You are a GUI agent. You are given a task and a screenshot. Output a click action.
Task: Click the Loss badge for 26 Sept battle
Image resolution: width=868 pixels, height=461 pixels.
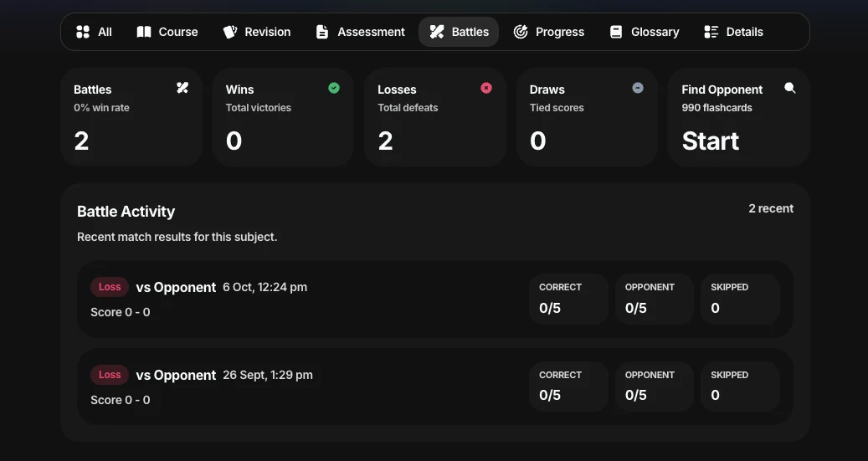click(x=110, y=375)
